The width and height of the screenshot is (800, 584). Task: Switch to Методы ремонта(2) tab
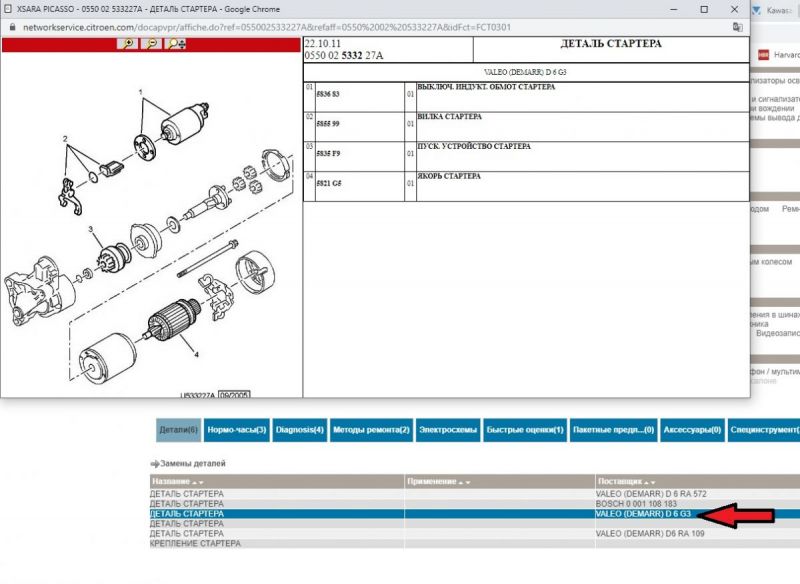pyautogui.click(x=371, y=430)
